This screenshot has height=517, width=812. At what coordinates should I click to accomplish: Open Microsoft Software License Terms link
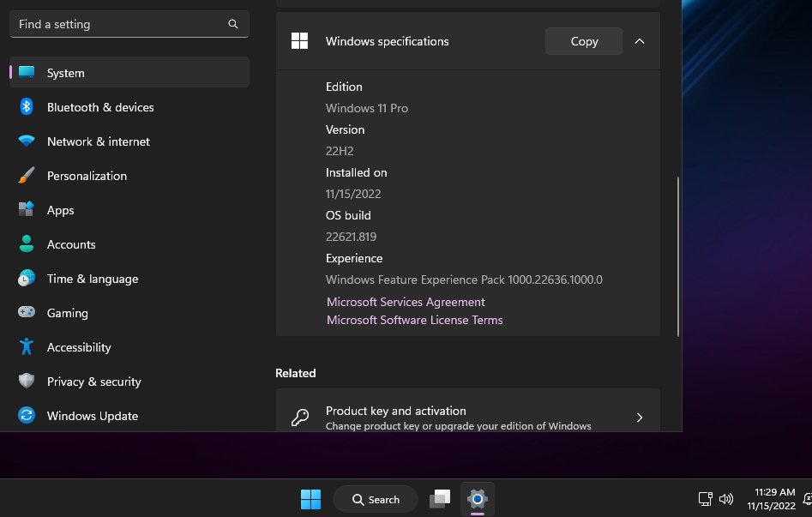click(x=414, y=320)
